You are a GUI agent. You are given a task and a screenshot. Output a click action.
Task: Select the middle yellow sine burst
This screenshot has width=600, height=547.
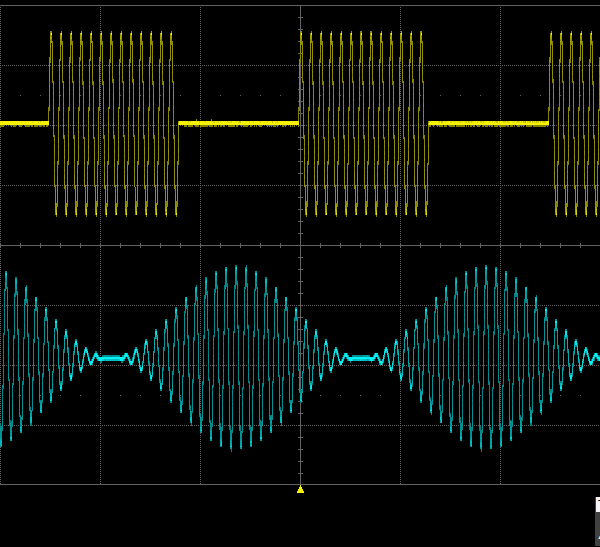pos(363,123)
